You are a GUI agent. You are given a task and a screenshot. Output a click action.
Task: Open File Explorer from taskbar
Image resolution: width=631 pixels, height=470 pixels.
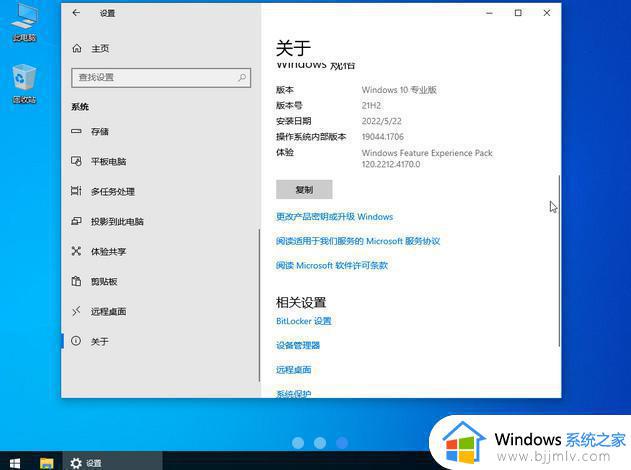tap(46, 462)
